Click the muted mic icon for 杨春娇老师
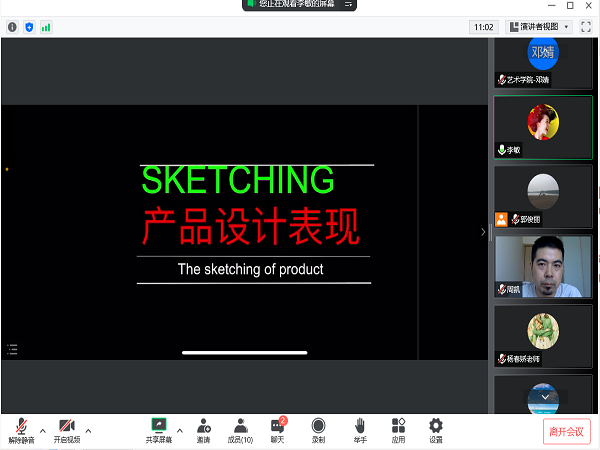This screenshot has width=600, height=450. click(502, 359)
